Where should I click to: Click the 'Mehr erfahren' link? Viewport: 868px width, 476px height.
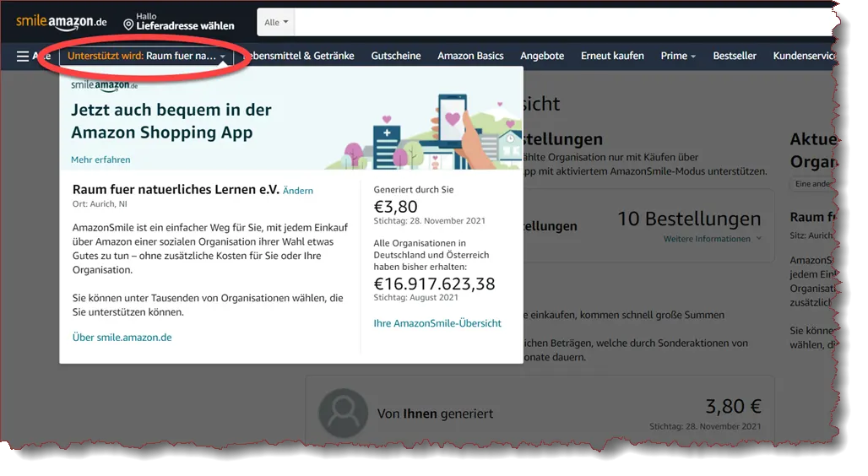coord(100,160)
